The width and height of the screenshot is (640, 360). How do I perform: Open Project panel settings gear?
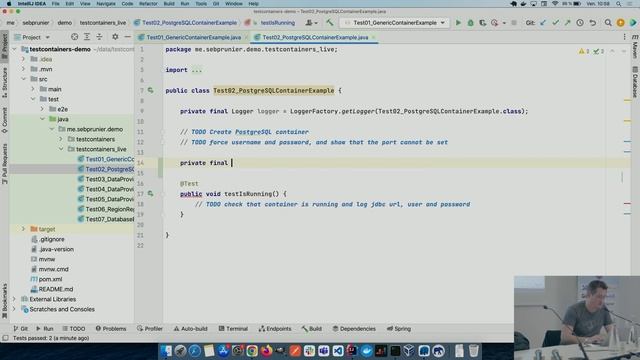click(115, 37)
